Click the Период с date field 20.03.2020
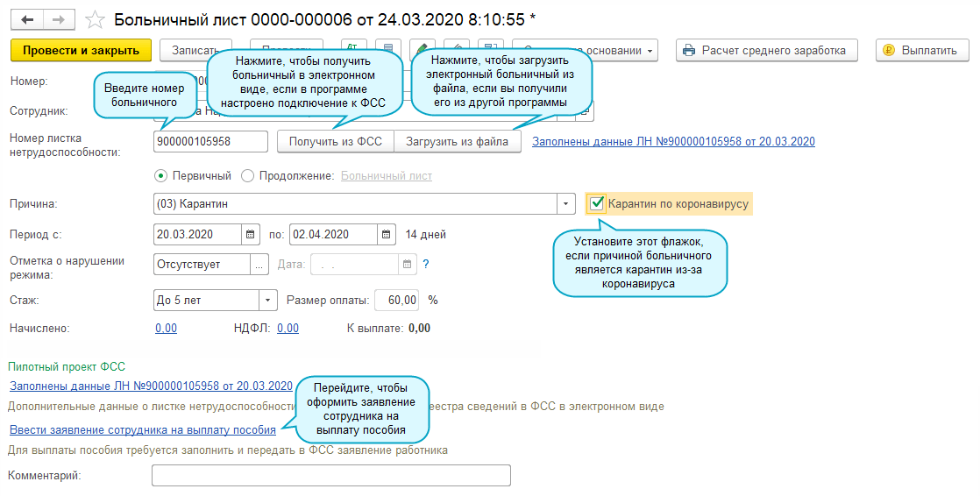 197,235
